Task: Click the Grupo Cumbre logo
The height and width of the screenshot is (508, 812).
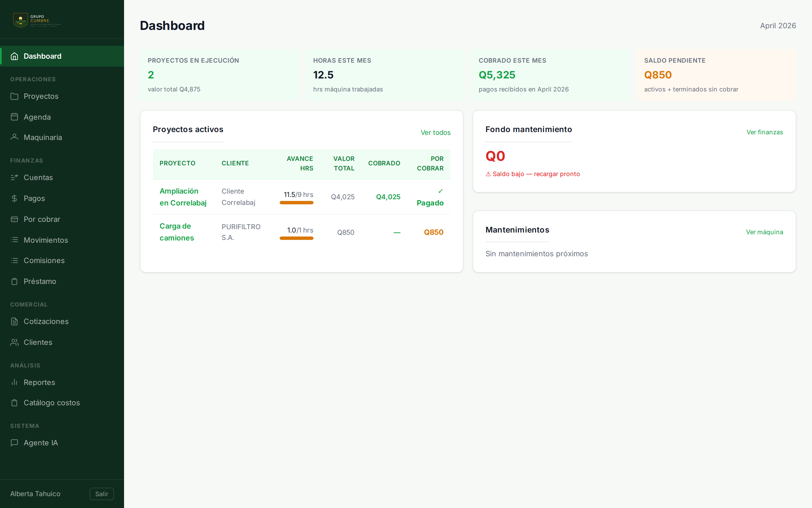Action: coord(37,20)
